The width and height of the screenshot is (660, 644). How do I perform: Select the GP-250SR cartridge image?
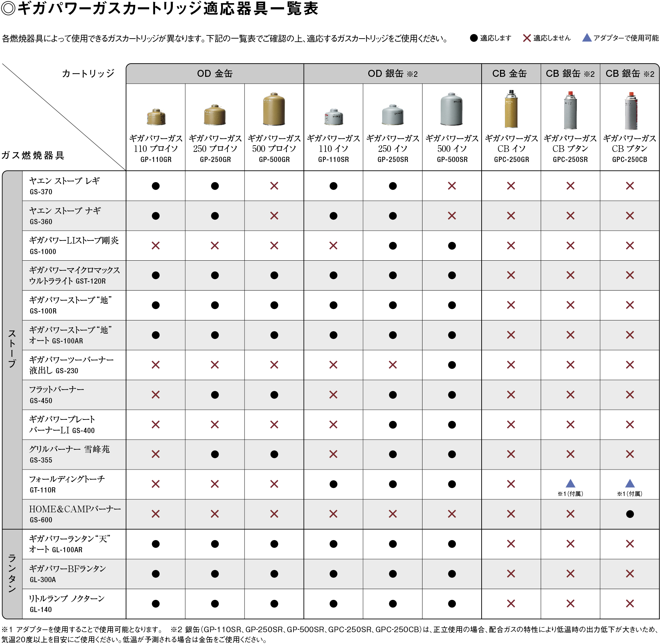[393, 115]
